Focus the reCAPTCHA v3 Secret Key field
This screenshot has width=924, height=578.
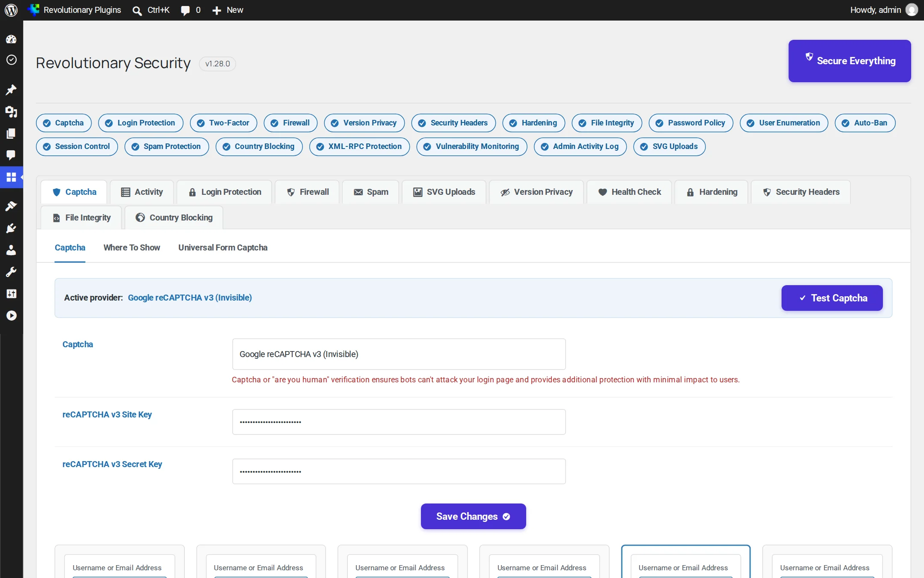pyautogui.click(x=399, y=472)
